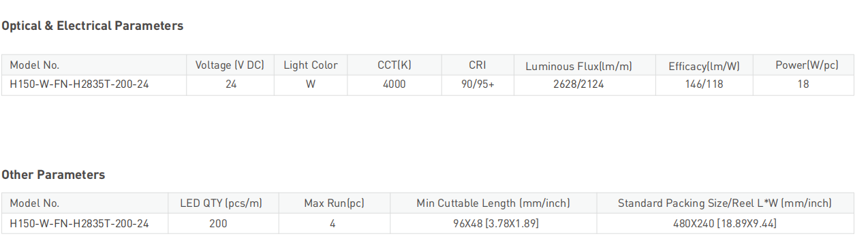Click model H150-W-FN-H2835T-200-24 in the optical table
The image size is (868, 247).
[x=79, y=84]
